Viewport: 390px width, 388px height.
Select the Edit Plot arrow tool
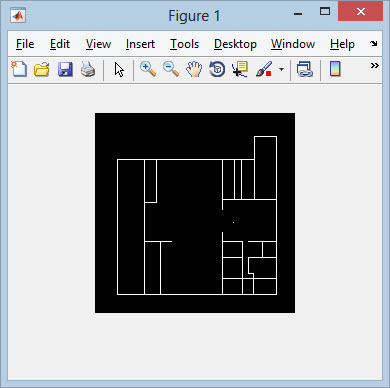tap(119, 70)
